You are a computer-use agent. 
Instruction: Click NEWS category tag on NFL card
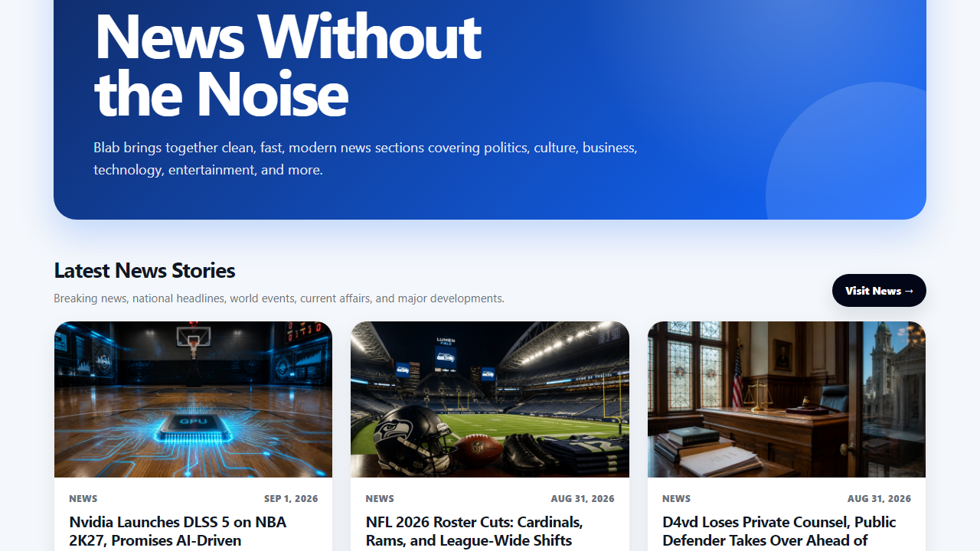[x=380, y=498]
